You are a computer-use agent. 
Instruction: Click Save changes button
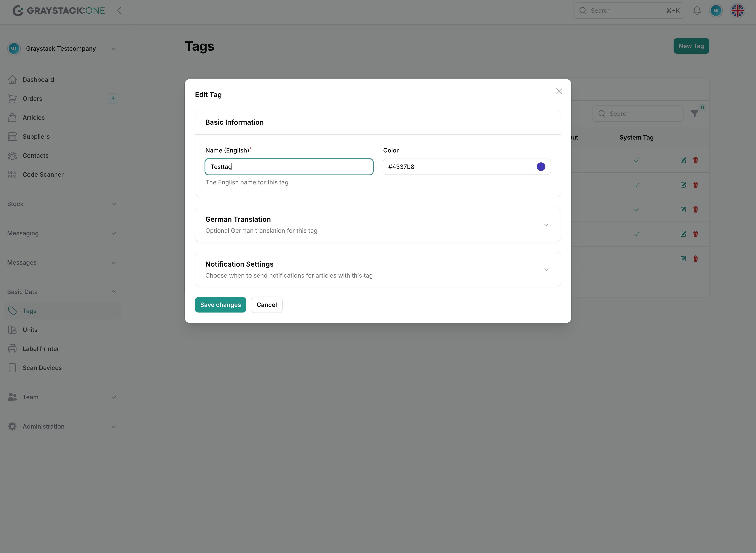[x=220, y=305]
